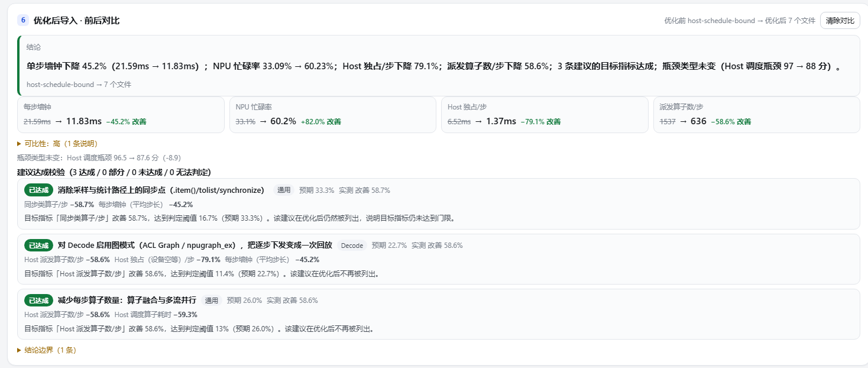Image resolution: width=868 pixels, height=368 pixels.
Task: Click Host 调度算子耗时 −59.3% metric
Action: 156,314
